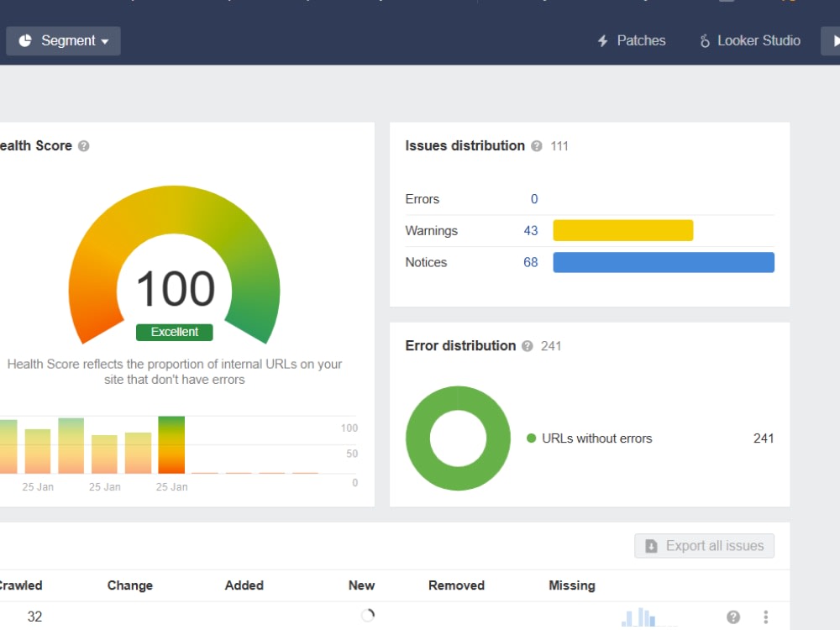Click the Excellent health badge
Viewport: 840px width, 630px height.
[175, 332]
